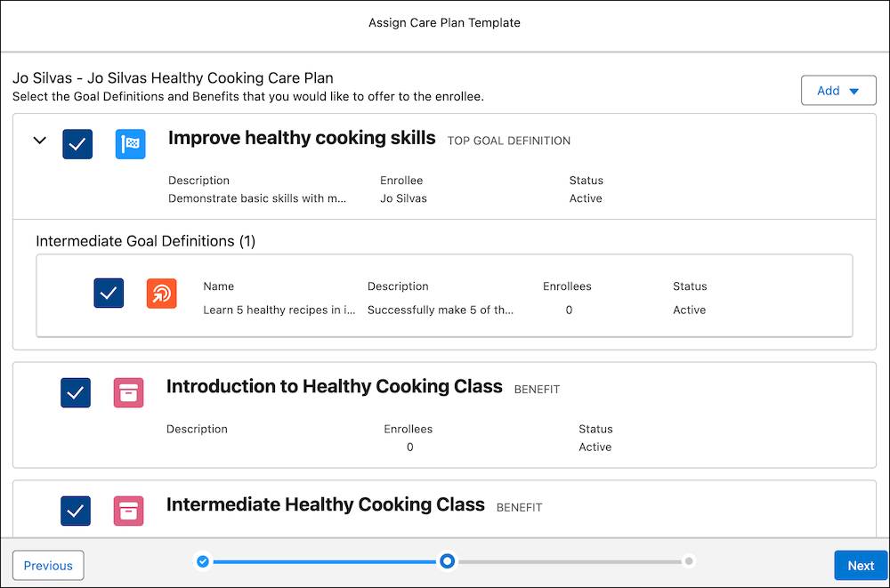Image resolution: width=890 pixels, height=588 pixels.
Task: Click the Next button
Action: tap(860, 565)
